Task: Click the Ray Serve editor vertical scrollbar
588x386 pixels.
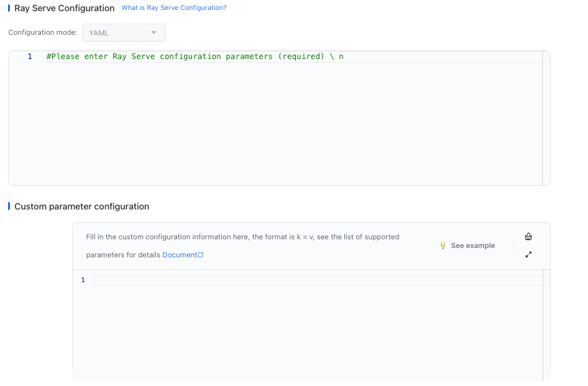Action: (546, 118)
